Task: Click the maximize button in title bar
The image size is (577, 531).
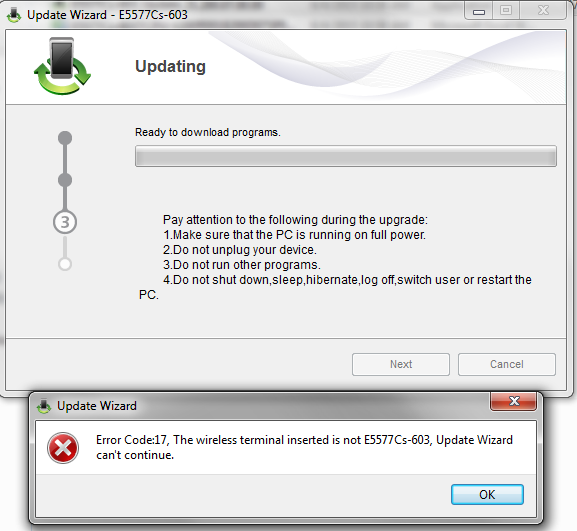Action: tap(506, 11)
